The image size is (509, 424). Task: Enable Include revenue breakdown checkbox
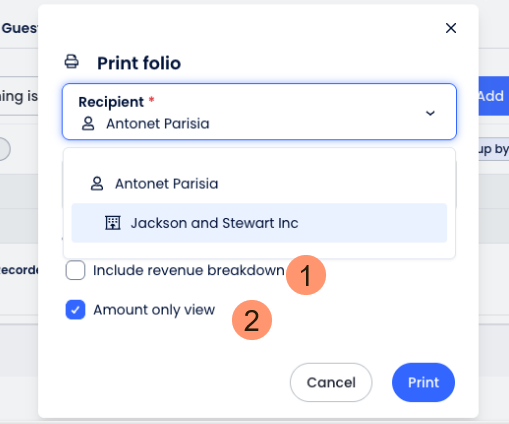click(75, 270)
